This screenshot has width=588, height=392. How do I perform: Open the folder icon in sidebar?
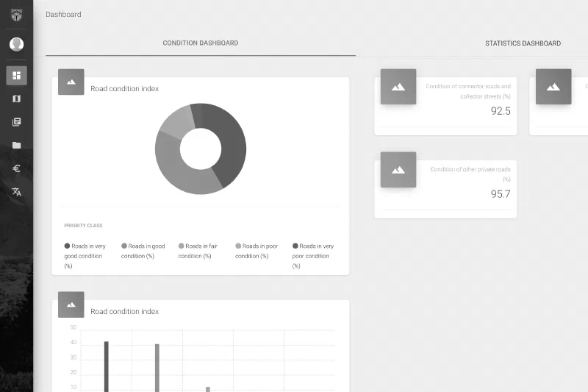point(16,145)
